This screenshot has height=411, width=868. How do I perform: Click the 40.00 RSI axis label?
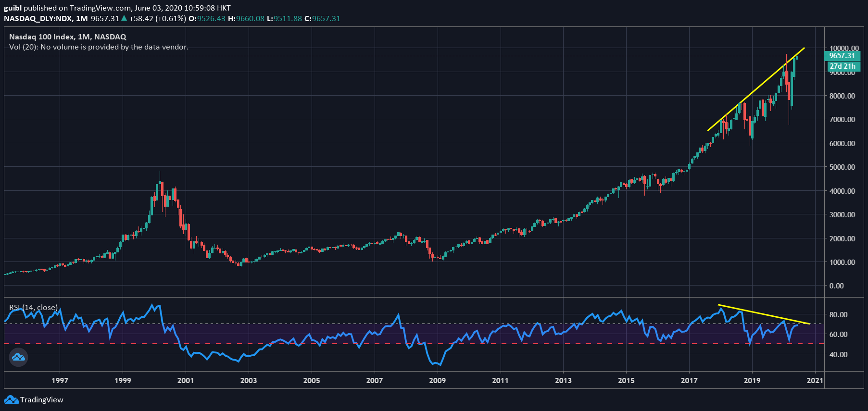click(x=838, y=354)
